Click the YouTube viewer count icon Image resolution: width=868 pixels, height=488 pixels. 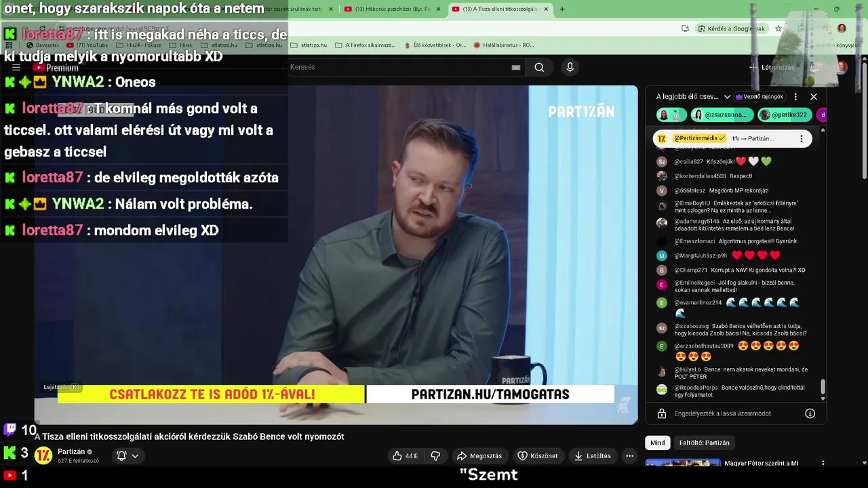9,475
